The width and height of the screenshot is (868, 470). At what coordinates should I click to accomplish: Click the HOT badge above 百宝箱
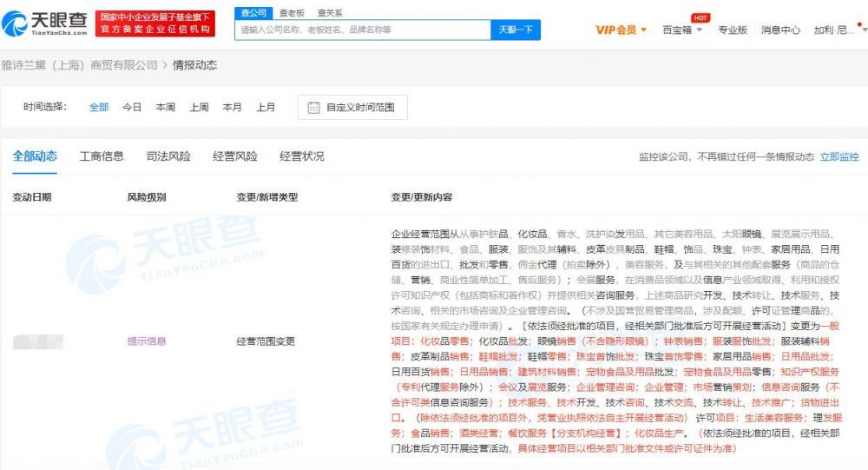tap(700, 17)
